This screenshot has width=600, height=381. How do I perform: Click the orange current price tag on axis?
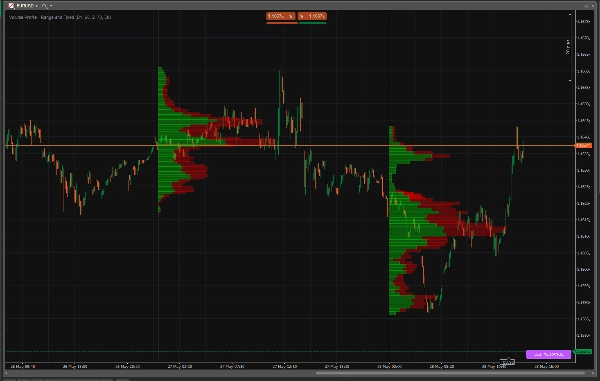584,146
